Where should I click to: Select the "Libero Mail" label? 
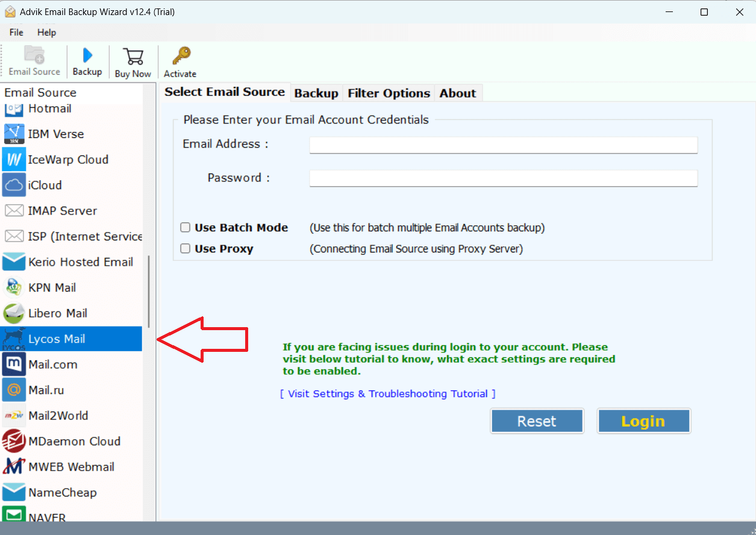click(x=58, y=313)
